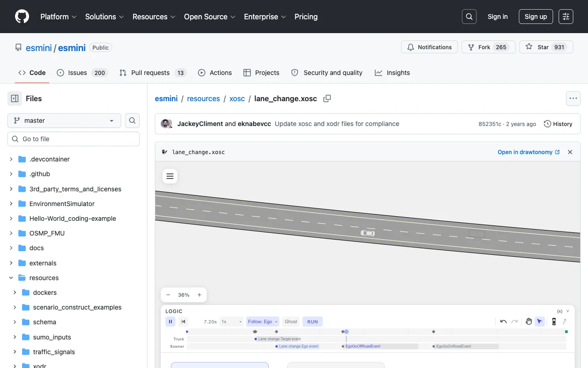Viewport: 588px width, 368px height.
Task: Click the Notifications bell button
Action: pos(429,47)
